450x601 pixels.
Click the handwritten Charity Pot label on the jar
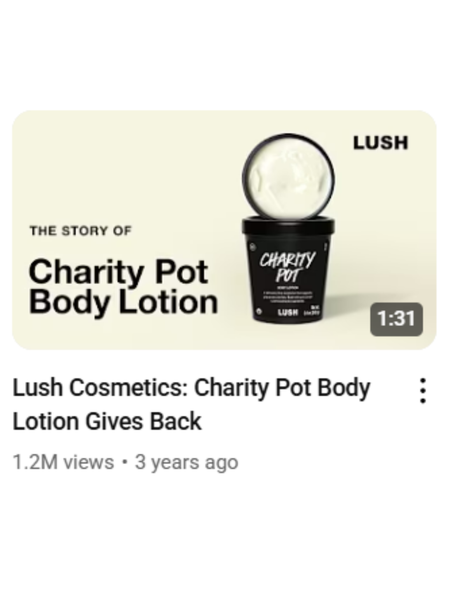(x=287, y=266)
